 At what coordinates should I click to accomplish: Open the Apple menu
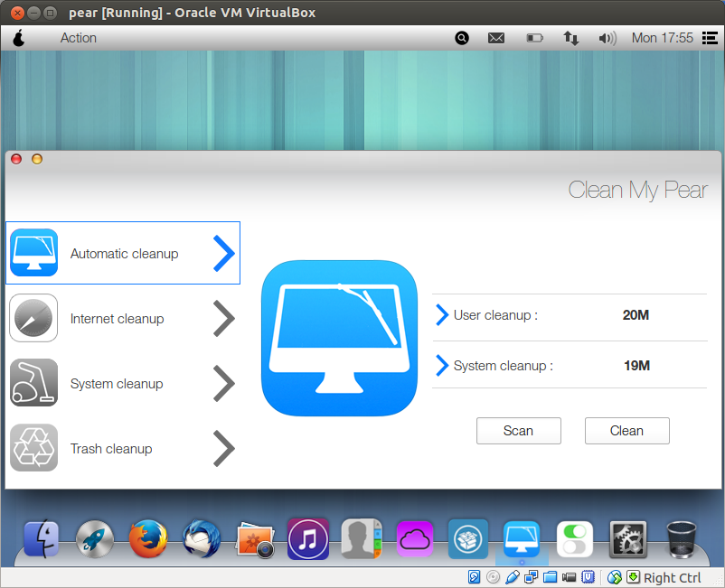(x=20, y=38)
